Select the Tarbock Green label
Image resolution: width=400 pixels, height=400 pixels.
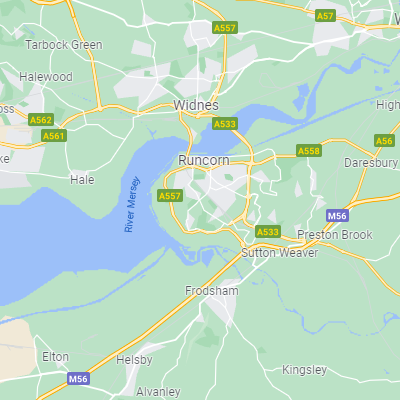pos(64,45)
